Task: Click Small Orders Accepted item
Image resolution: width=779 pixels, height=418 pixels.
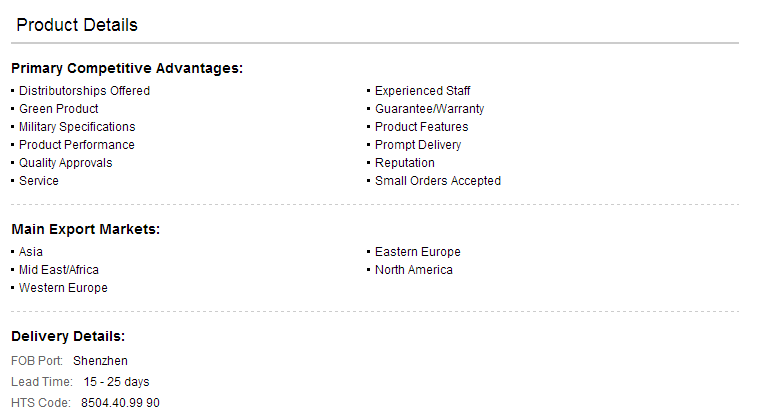Action: [438, 181]
